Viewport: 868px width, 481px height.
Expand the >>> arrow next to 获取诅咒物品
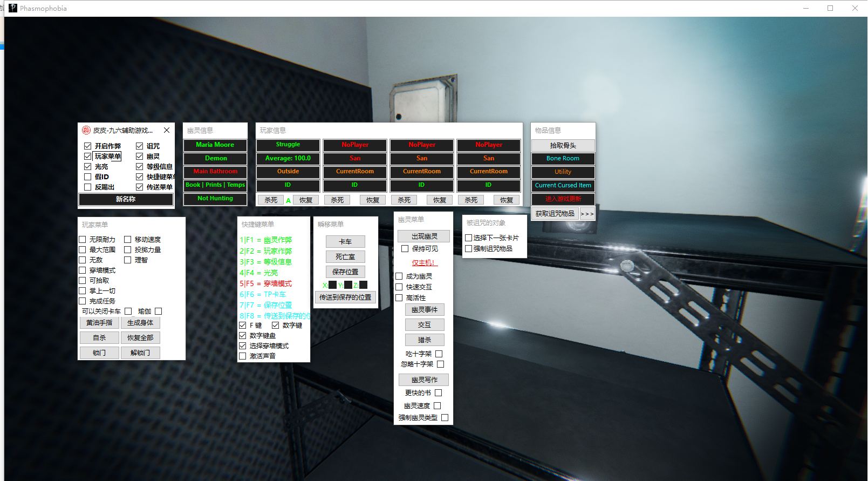pos(587,214)
